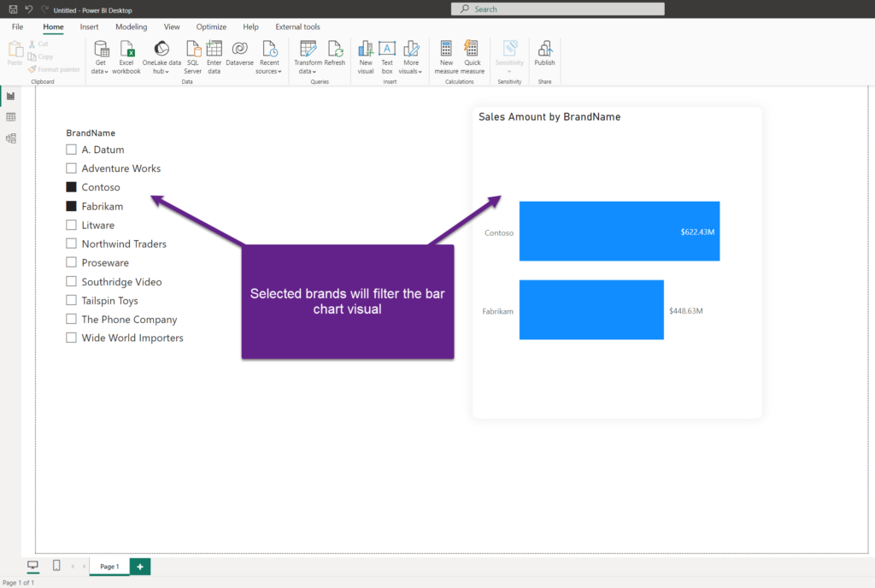
Task: Click Format painter
Action: point(54,69)
